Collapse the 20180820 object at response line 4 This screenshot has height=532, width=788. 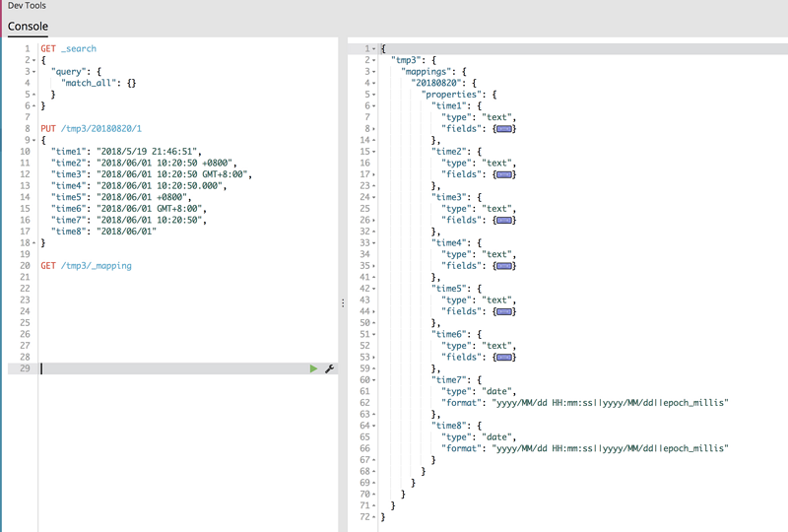click(x=374, y=83)
